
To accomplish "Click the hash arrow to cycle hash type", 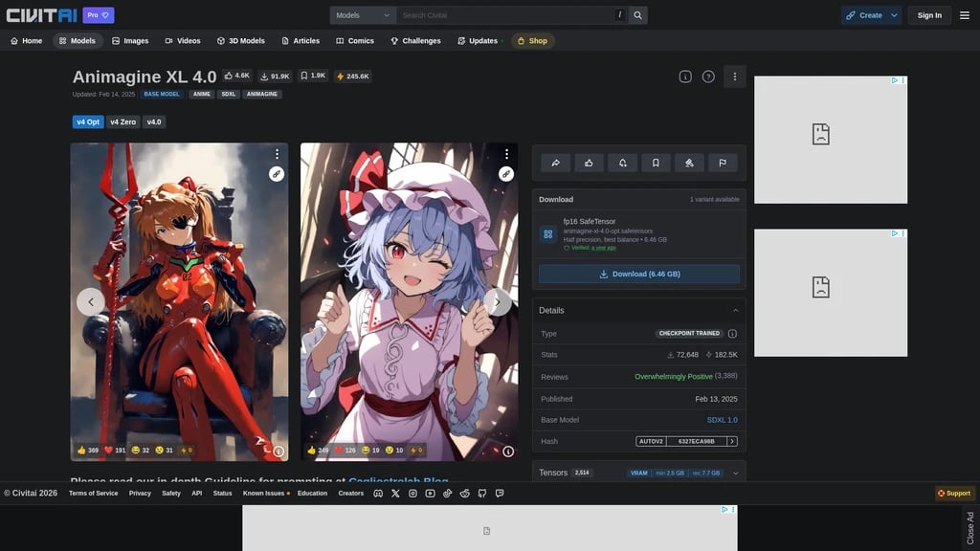I will click(732, 441).
